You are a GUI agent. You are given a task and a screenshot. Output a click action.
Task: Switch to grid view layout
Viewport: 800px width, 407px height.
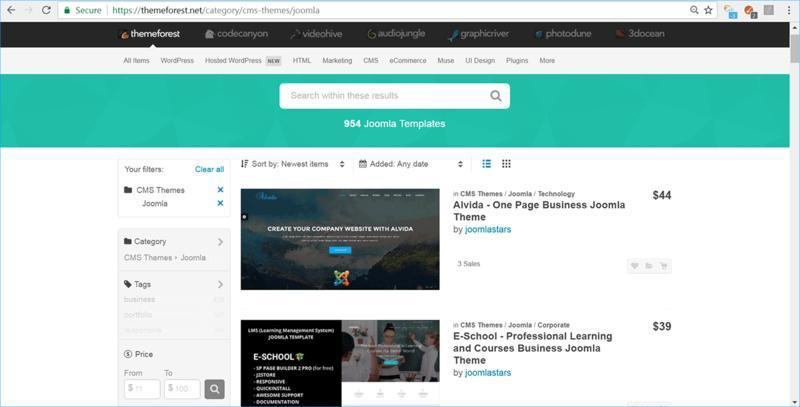click(506, 164)
